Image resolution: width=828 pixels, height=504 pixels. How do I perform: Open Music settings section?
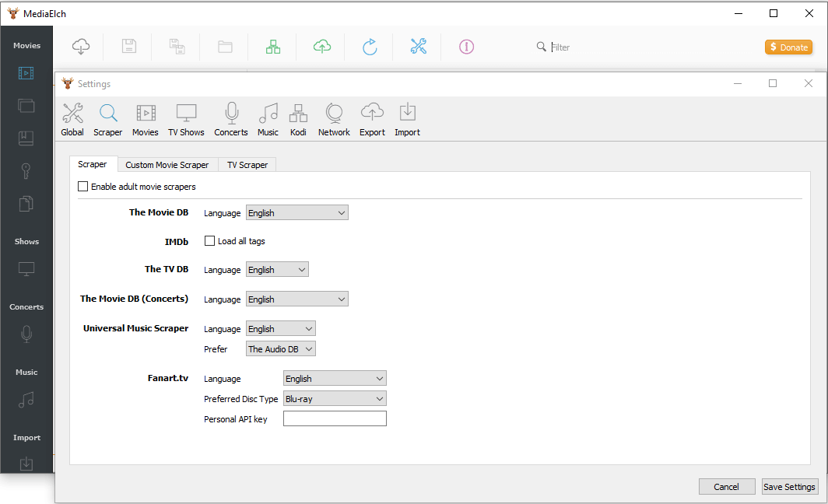click(268, 119)
